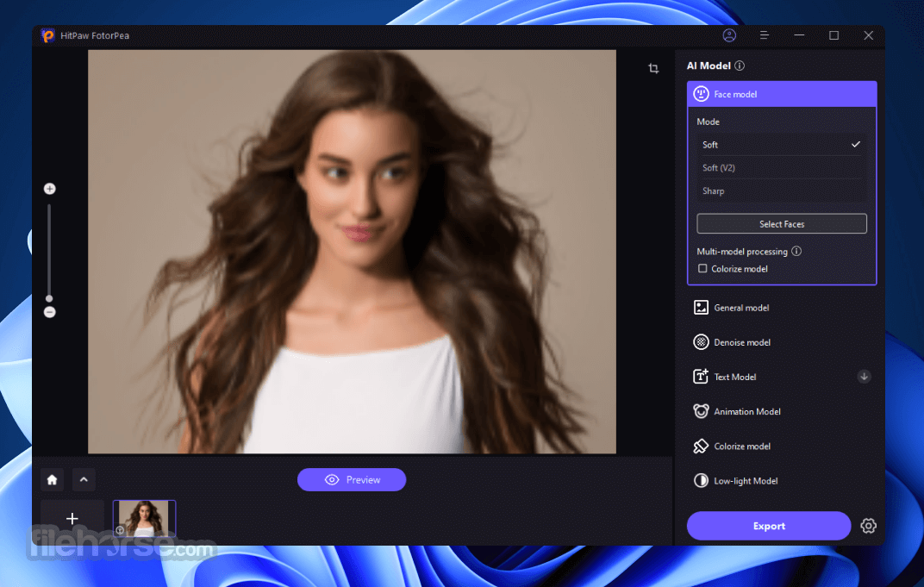The image size is (924, 587).
Task: Select the General model
Action: [782, 308]
